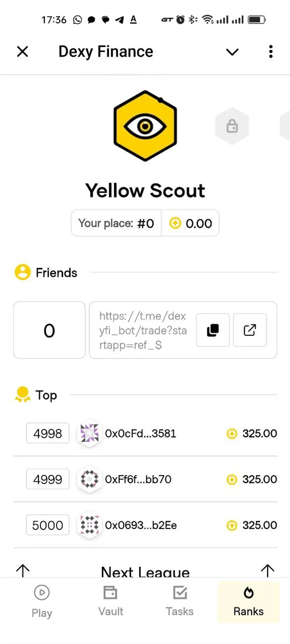Tap the locked league badge hexagon
Viewport: 290px width, 644px height.
click(232, 125)
